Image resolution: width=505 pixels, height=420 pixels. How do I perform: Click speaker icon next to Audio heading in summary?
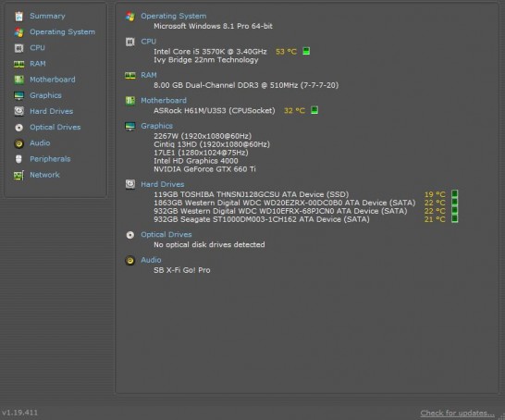tap(130, 260)
